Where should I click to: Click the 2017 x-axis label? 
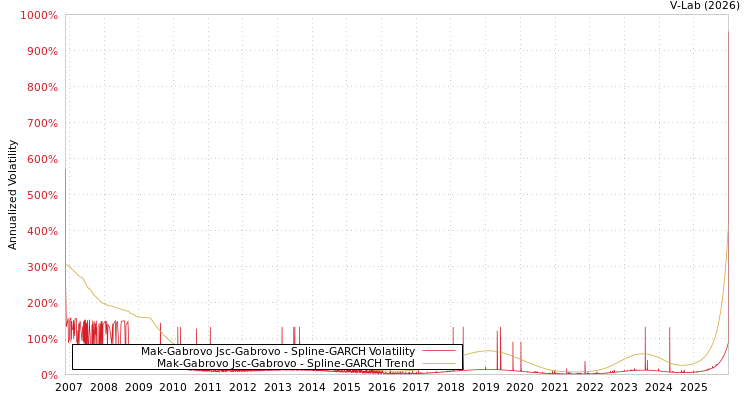416,387
